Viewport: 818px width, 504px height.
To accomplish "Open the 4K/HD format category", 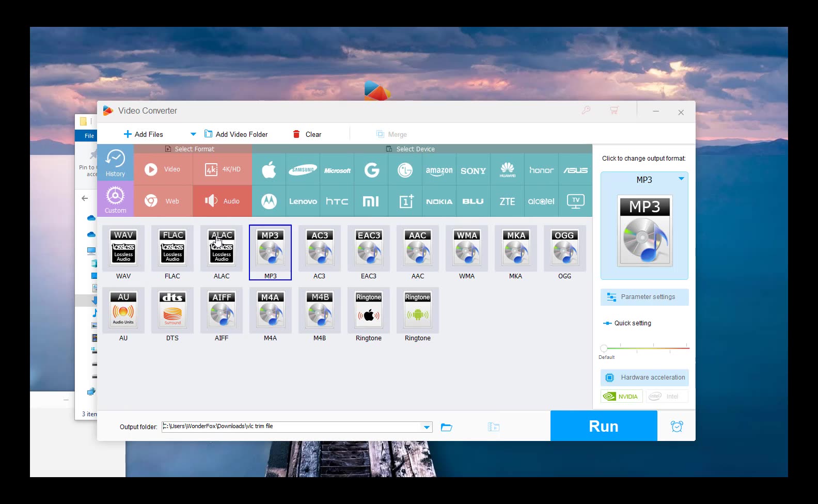I will click(x=223, y=169).
